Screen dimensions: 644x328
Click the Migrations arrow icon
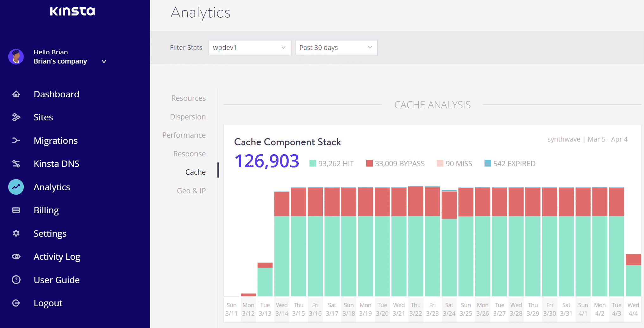[x=16, y=140]
